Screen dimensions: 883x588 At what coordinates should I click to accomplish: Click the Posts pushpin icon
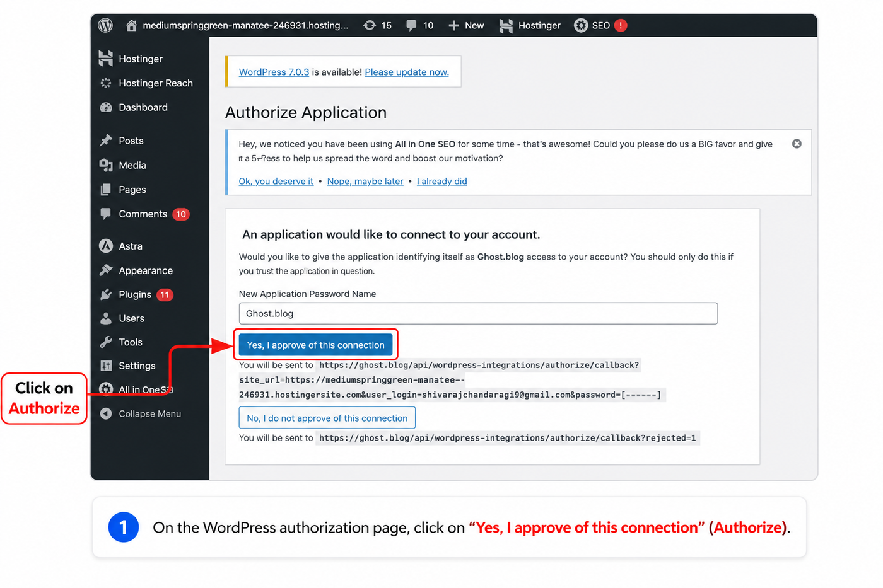pyautogui.click(x=106, y=141)
